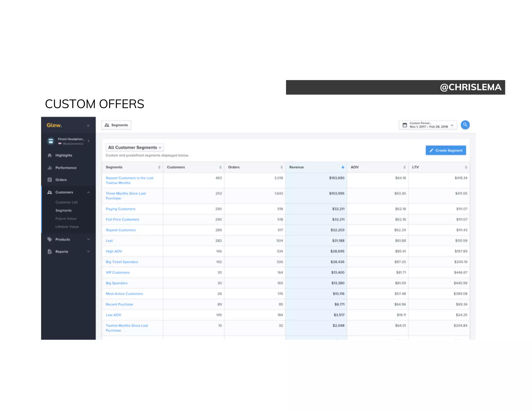Click the Create Segment button

pyautogui.click(x=446, y=150)
